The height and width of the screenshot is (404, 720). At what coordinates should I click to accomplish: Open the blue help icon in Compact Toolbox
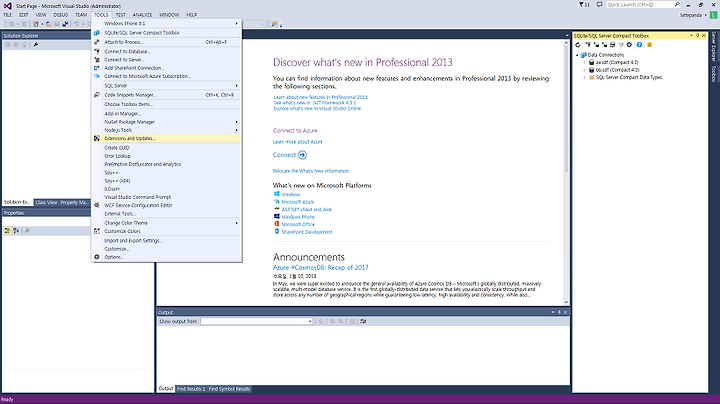[639, 45]
